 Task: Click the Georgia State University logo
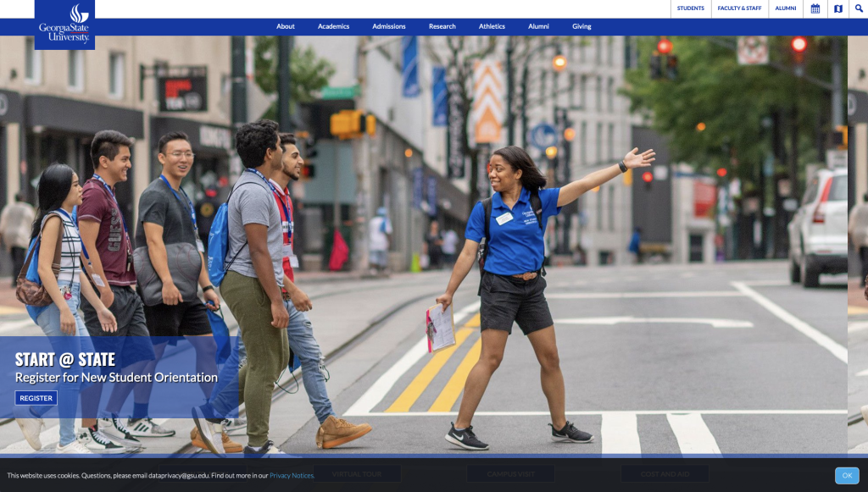(64, 25)
